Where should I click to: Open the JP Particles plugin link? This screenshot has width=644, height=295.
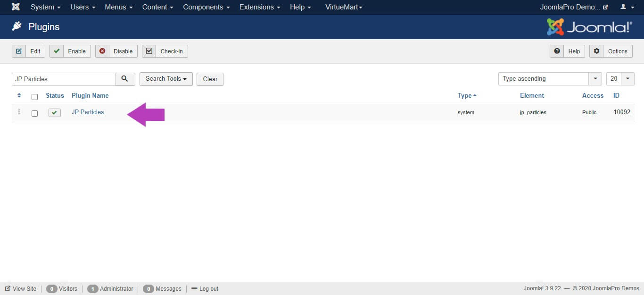88,112
